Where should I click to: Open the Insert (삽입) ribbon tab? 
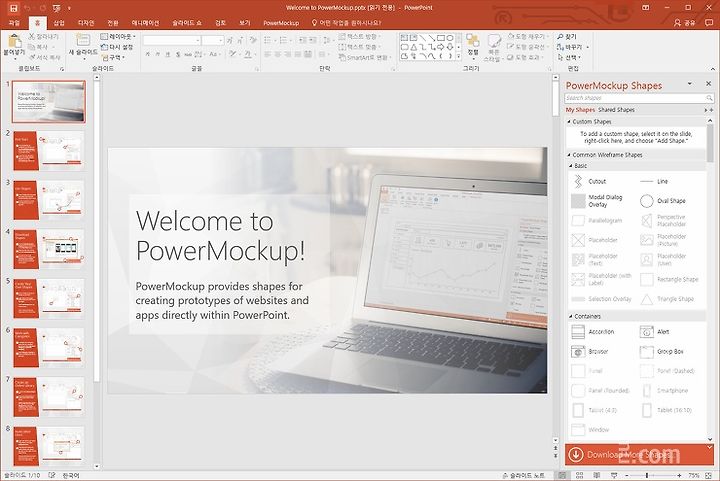[x=59, y=22]
